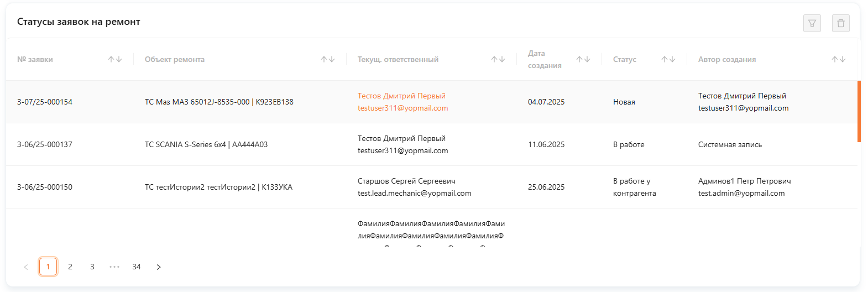The height and width of the screenshot is (292, 868).
Task: Expand pagination ellipsis to jump pages
Action: click(x=114, y=267)
